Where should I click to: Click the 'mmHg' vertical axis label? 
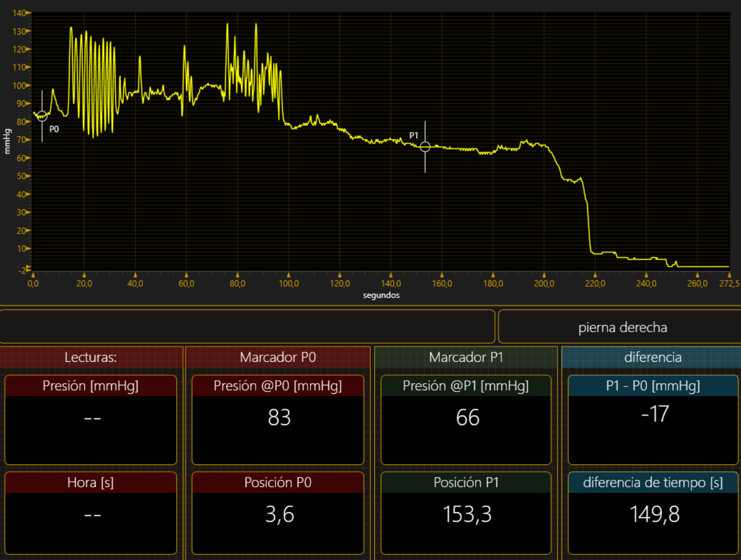tap(7, 141)
